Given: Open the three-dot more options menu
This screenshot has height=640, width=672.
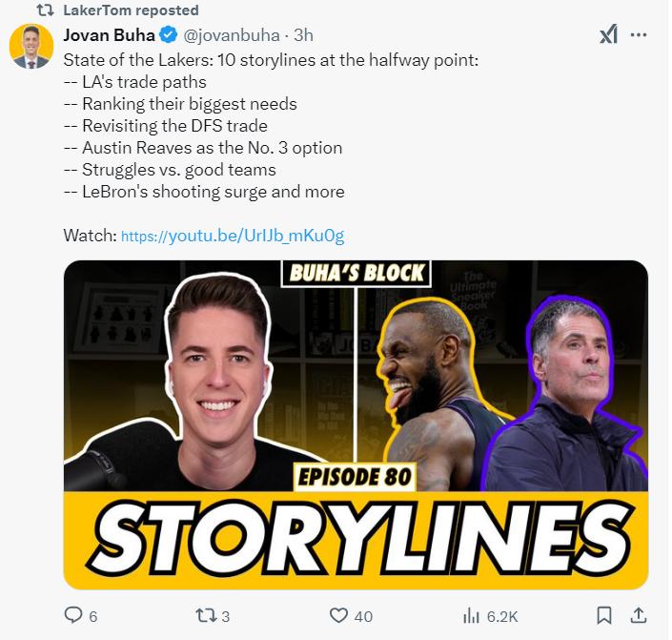Looking at the screenshot, I should [639, 34].
